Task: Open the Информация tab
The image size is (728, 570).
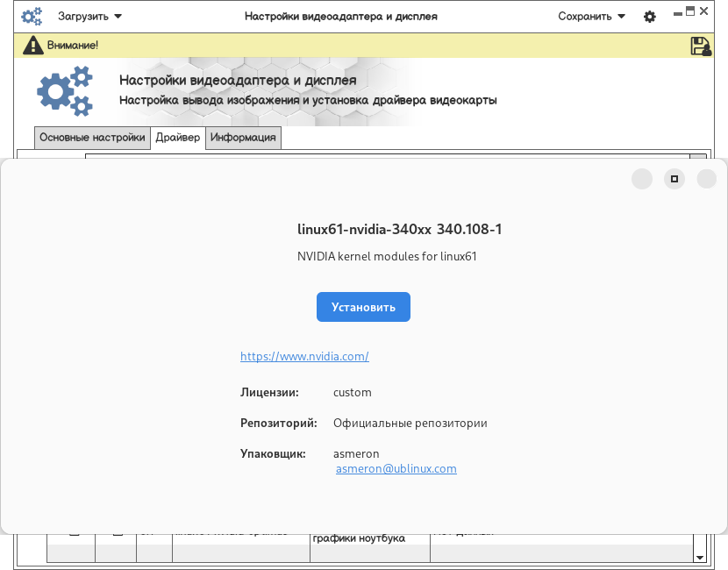Action: click(243, 138)
